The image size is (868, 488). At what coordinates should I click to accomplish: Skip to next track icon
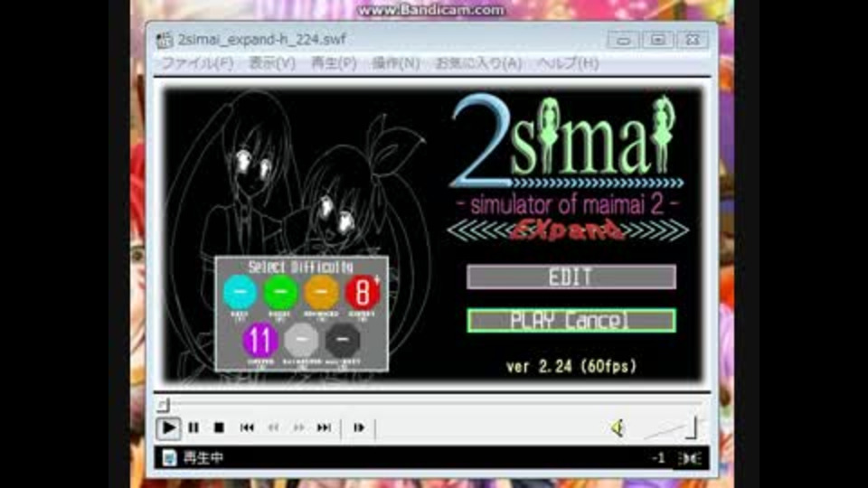(325, 427)
